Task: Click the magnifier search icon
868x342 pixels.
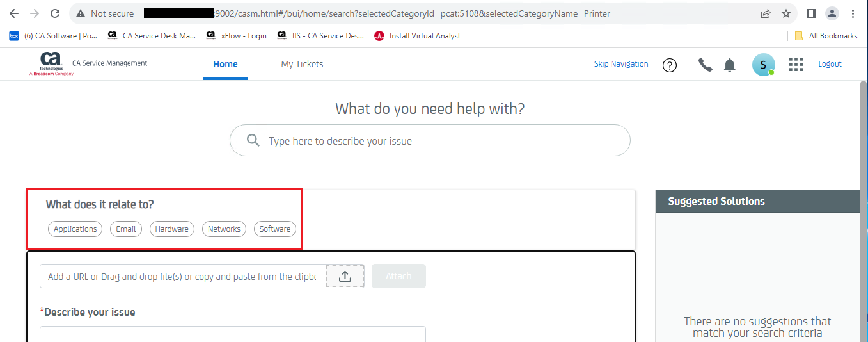Action: point(253,140)
